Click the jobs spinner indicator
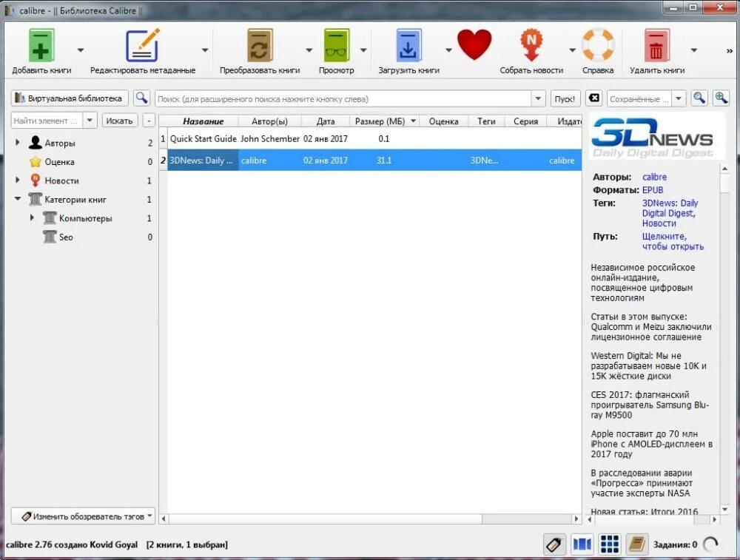This screenshot has height=560, width=740. pyautogui.click(x=710, y=544)
